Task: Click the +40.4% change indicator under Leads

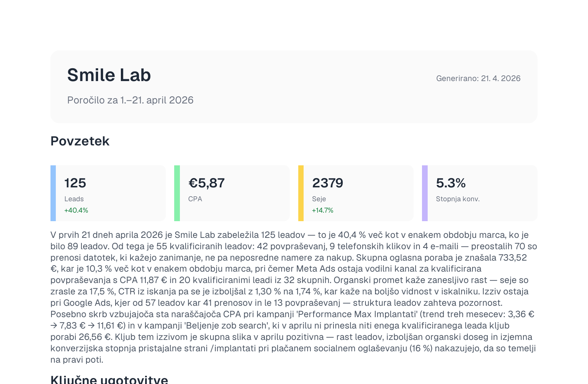Action: (76, 210)
